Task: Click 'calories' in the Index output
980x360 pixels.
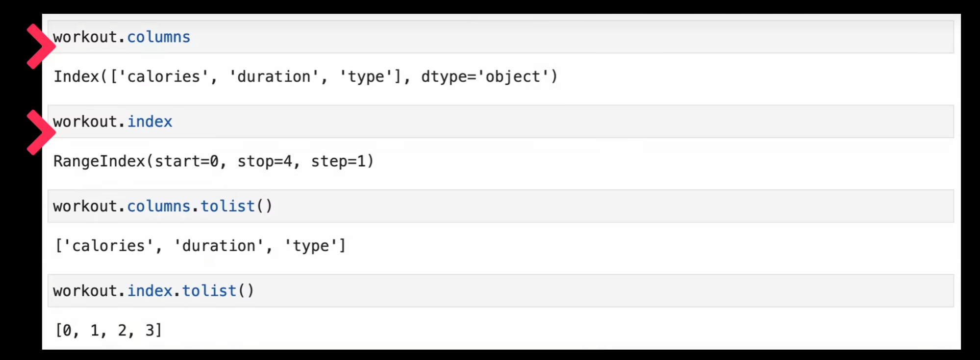Action: [163, 77]
